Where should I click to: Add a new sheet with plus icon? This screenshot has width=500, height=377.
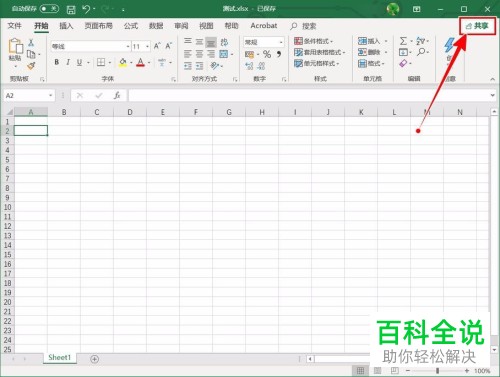pos(95,359)
